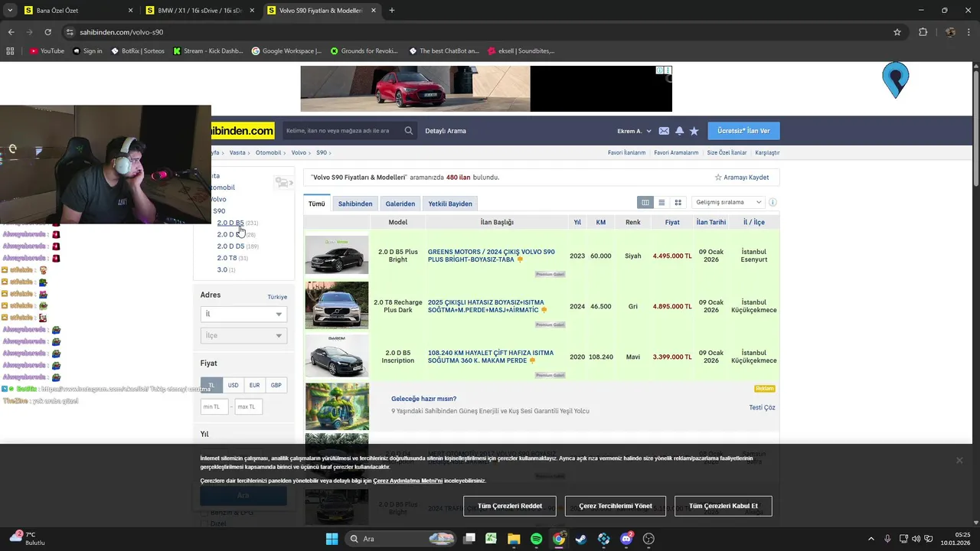
Task: Open the Gelişmiş sıralama sorting dropdown
Action: click(728, 203)
